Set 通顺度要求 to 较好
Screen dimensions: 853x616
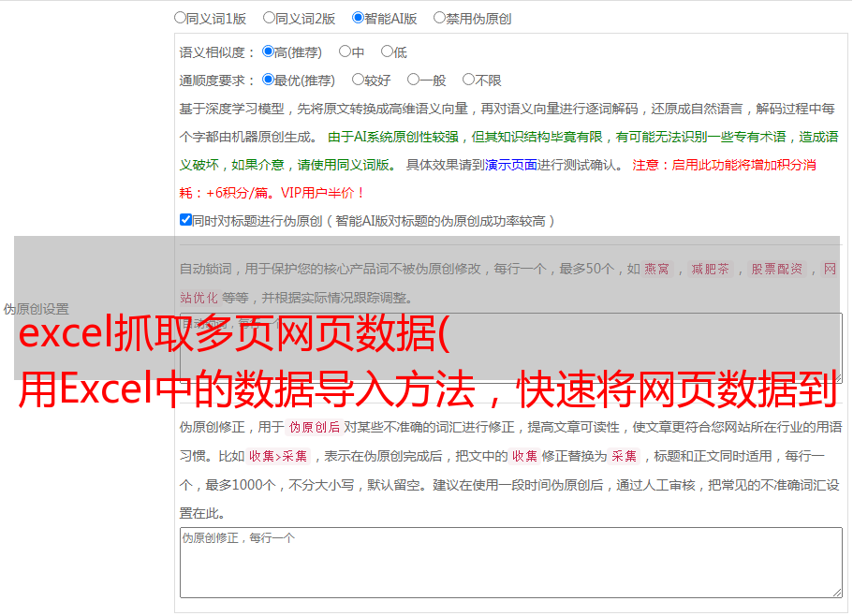tap(358, 80)
